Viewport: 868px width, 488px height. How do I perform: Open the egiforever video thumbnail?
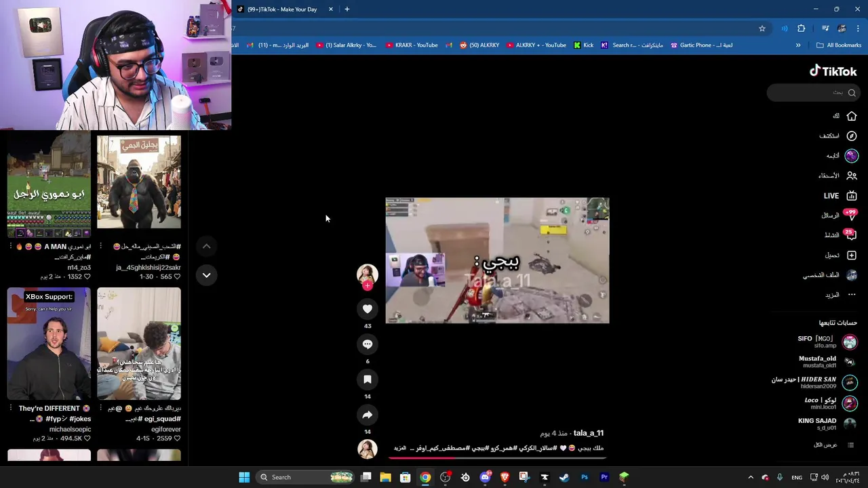pyautogui.click(x=139, y=344)
